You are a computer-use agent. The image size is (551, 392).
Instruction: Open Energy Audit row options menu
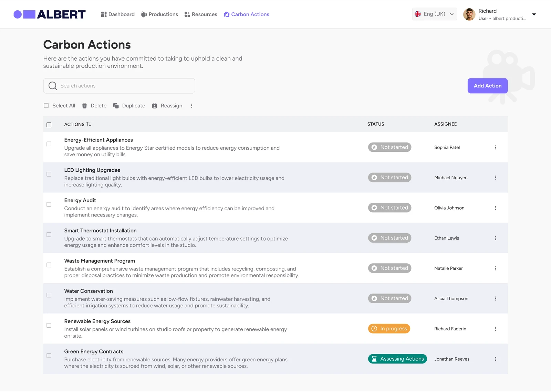tap(496, 208)
